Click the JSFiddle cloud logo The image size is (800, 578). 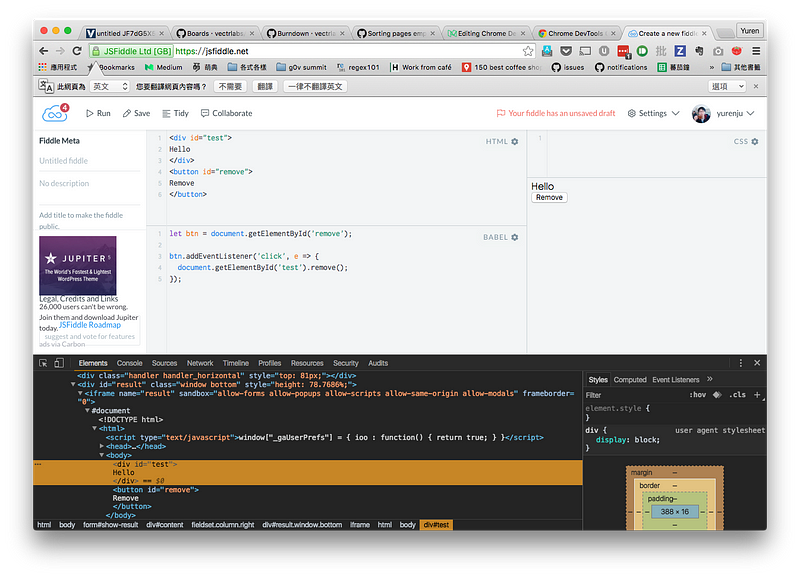point(54,113)
